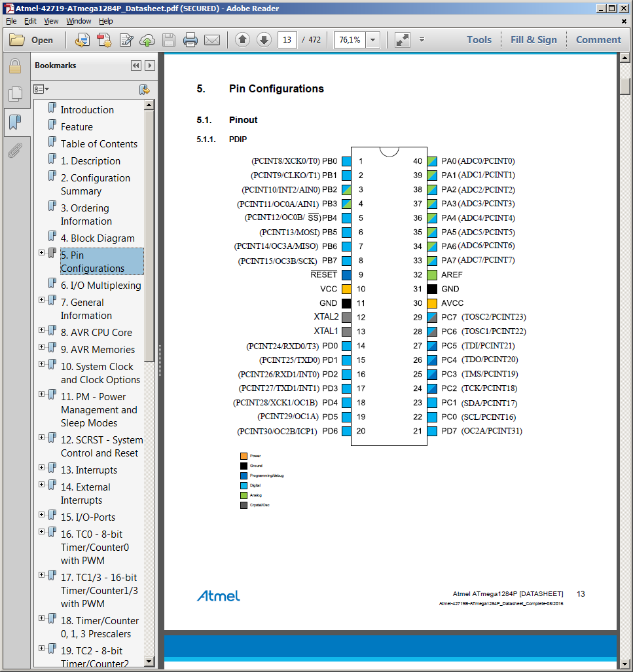
Task: Click the upload to cloud icon
Action: pyautogui.click(x=147, y=40)
